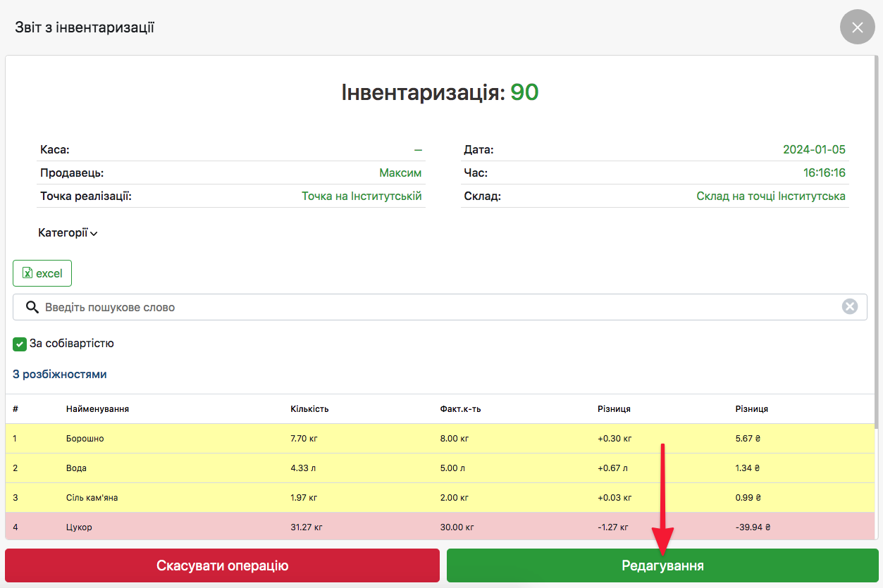Screen dimensions: 883x588
Task: Sort by 'Кількість' column header
Action: tap(309, 408)
